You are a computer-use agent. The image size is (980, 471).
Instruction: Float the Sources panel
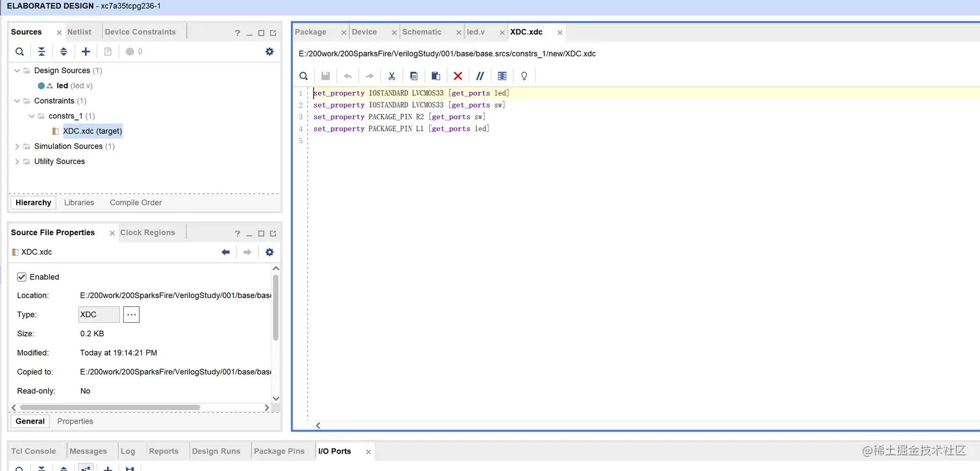pos(273,33)
